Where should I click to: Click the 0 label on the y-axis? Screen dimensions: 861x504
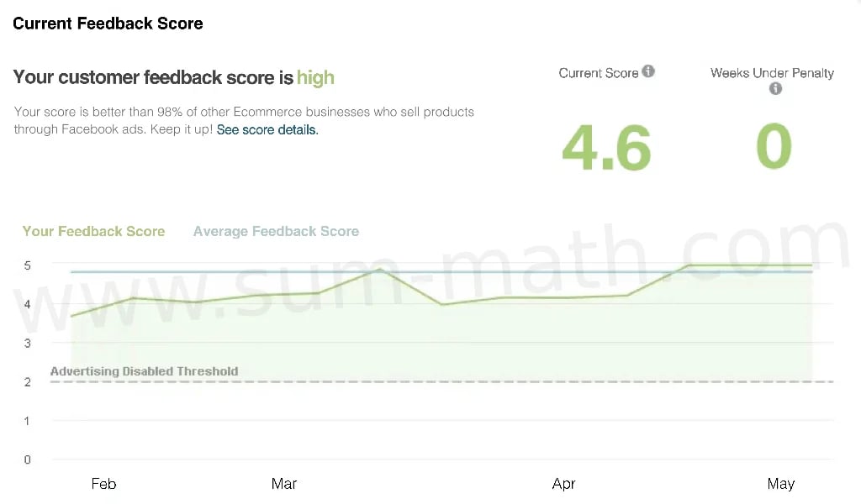[x=28, y=459]
